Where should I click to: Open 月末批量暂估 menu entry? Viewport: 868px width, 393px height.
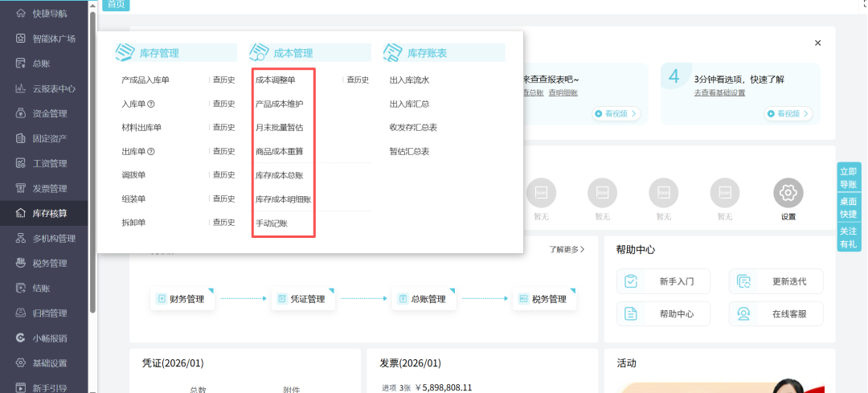279,128
